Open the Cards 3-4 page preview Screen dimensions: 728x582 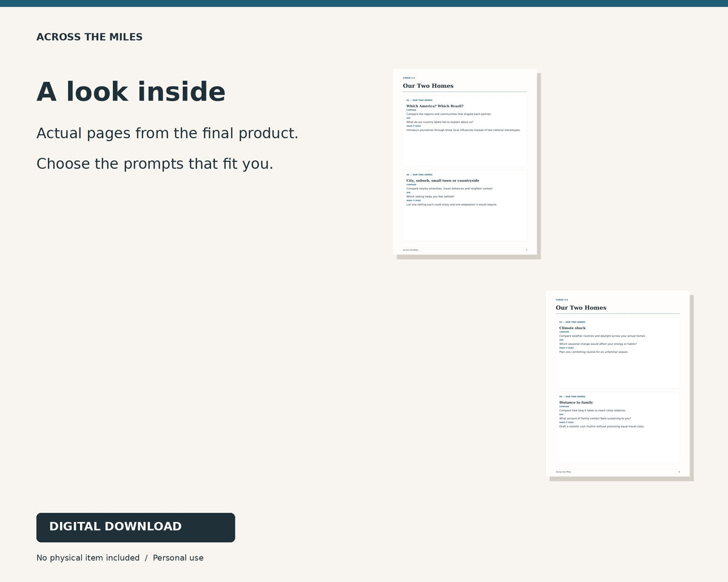(x=618, y=384)
